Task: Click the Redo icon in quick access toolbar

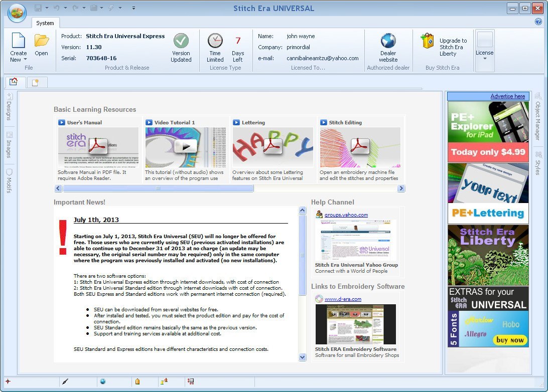Action: point(75,8)
